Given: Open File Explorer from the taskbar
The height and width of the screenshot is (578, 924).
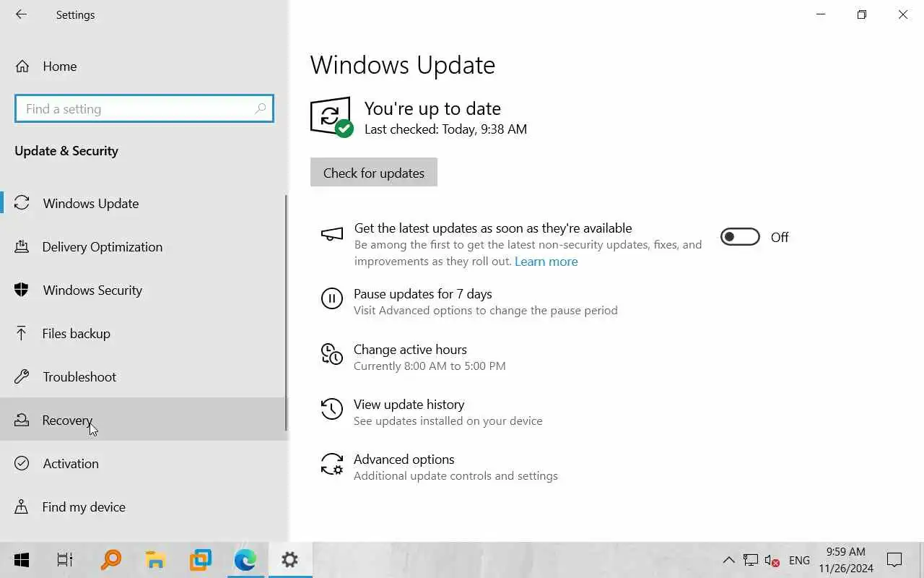Looking at the screenshot, I should [155, 560].
